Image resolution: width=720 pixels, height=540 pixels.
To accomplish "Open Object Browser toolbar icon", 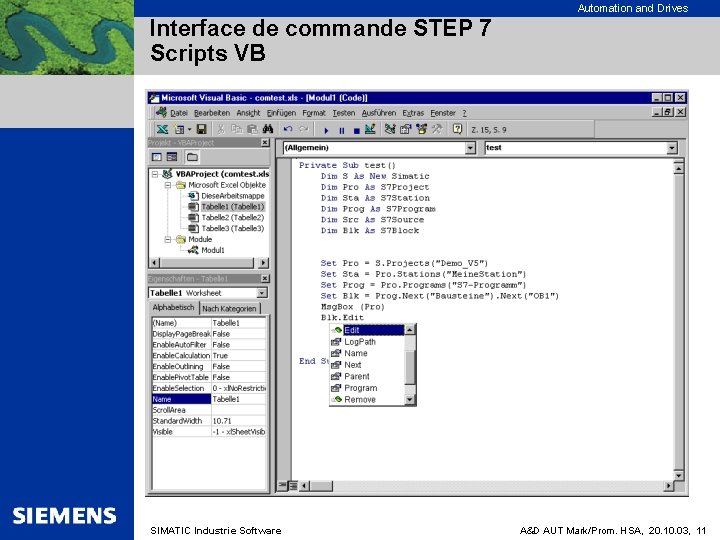I will pos(421,129).
